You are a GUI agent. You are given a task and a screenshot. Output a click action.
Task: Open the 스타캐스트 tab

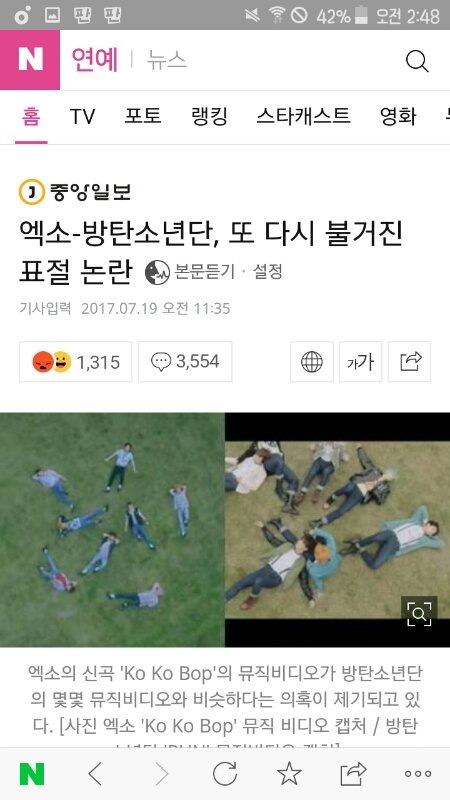click(x=303, y=116)
